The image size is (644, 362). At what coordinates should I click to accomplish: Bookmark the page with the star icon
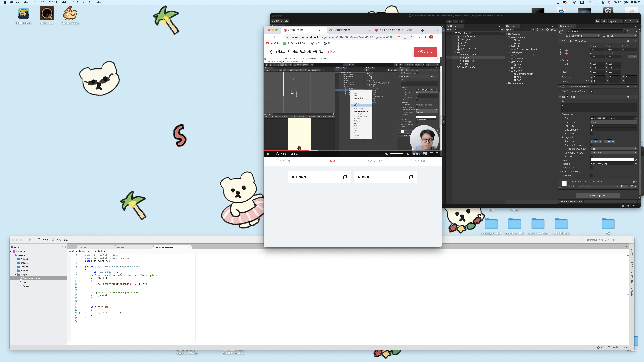[411, 37]
